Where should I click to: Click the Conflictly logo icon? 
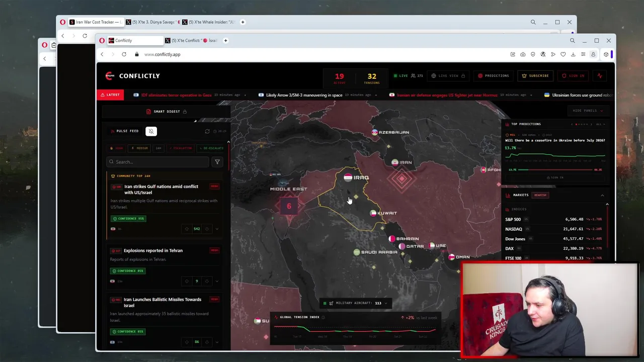(110, 76)
